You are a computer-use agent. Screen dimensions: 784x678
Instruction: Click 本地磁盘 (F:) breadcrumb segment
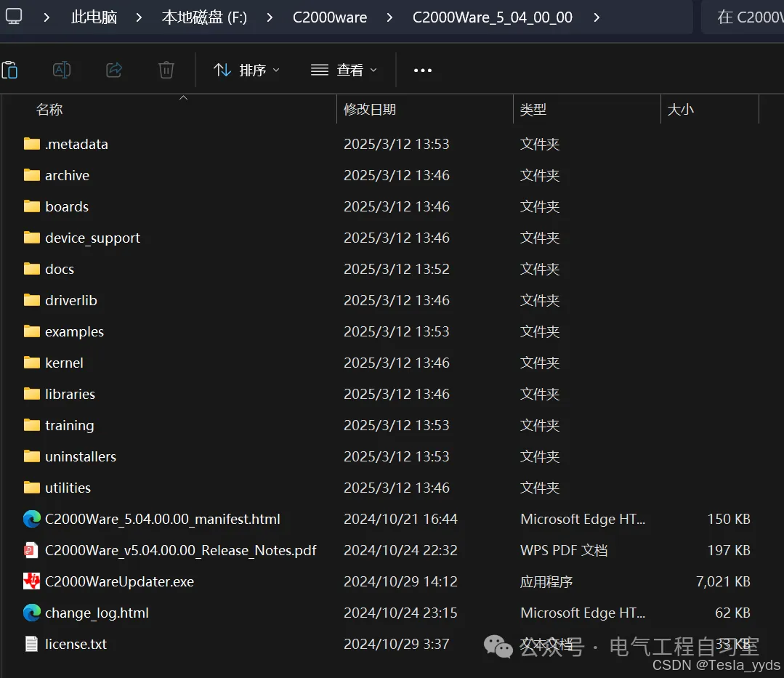point(204,17)
